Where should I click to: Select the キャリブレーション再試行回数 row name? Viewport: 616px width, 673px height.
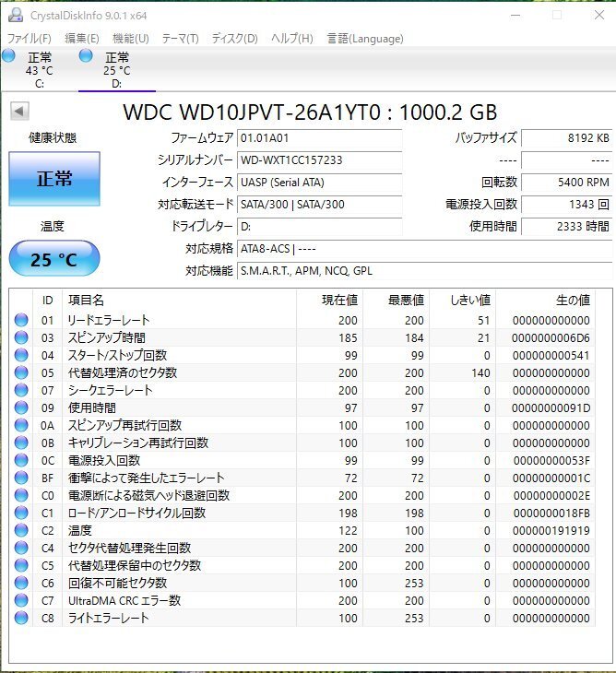coord(138,443)
